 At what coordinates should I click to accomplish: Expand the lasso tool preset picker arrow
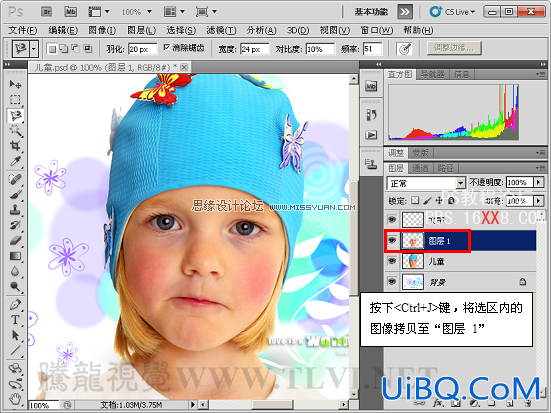click(34, 49)
